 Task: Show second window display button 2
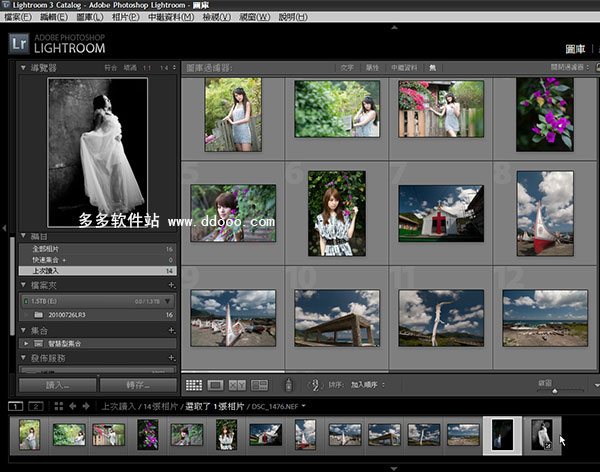click(x=36, y=406)
